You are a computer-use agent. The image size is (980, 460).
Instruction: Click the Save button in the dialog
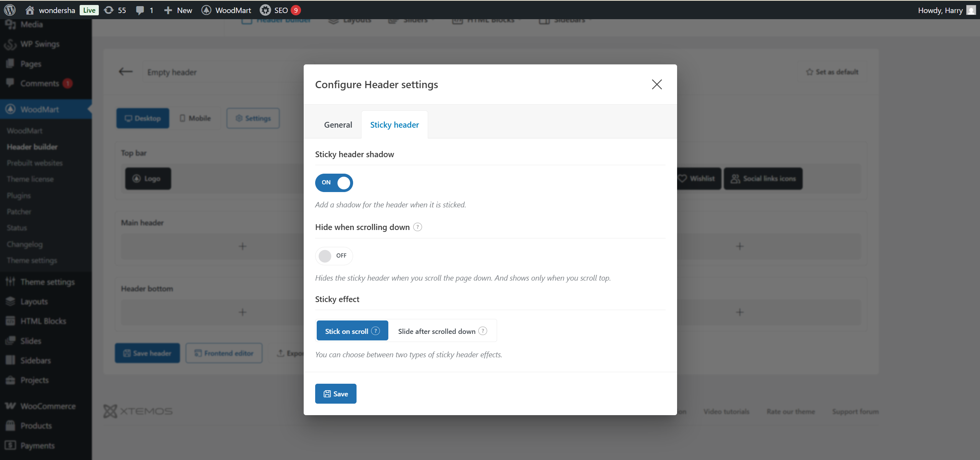tap(336, 394)
